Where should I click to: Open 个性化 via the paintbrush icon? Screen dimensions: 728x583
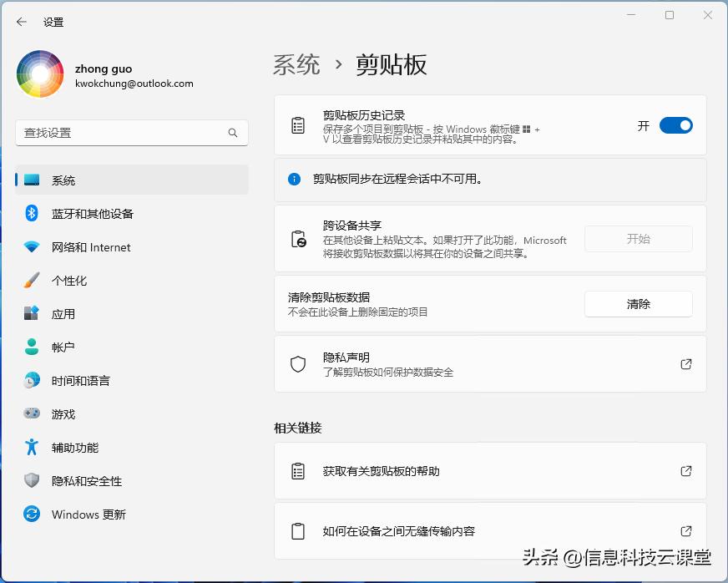[x=32, y=281]
